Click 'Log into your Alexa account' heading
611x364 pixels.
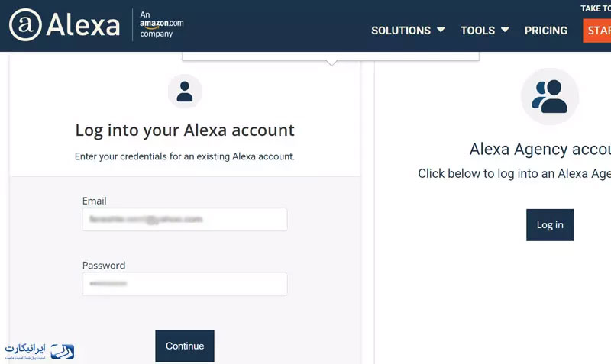[185, 130]
